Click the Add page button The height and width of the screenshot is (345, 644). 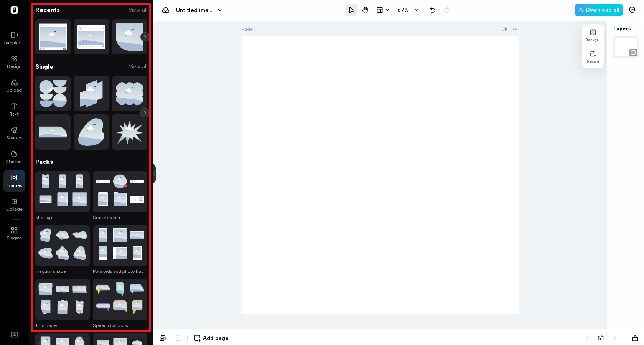[x=211, y=338]
